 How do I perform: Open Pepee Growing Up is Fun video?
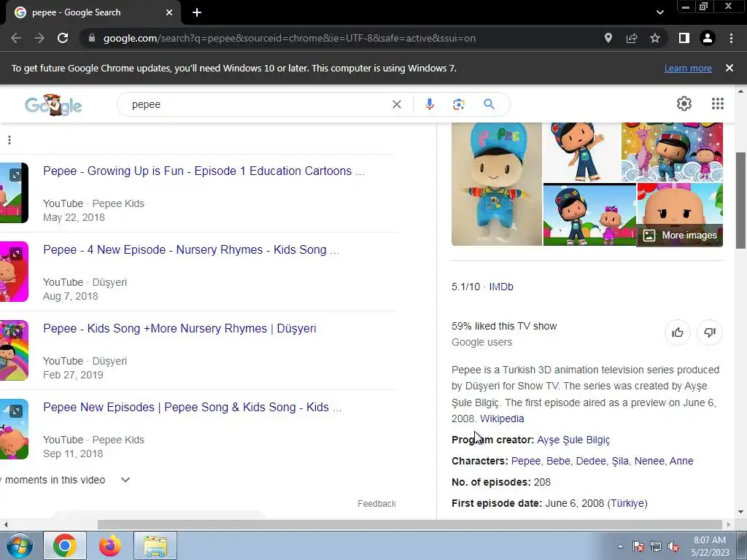[x=204, y=171]
